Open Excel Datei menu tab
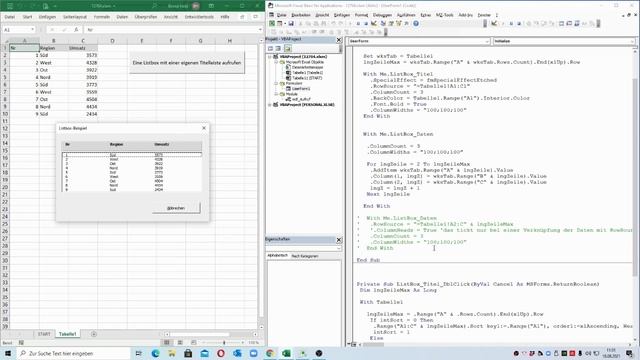This screenshot has width=640, height=360. [10, 17]
